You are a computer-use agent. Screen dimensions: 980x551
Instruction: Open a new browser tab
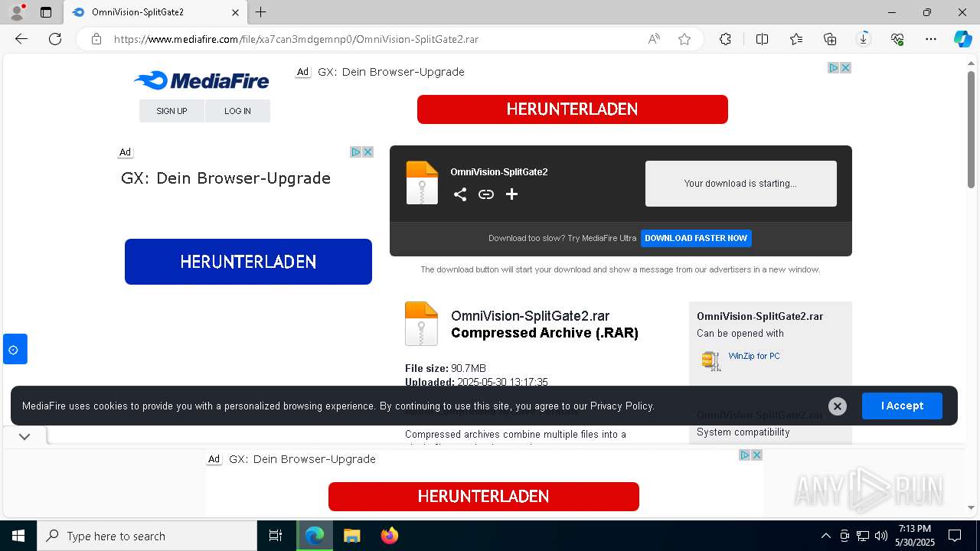pos(261,12)
